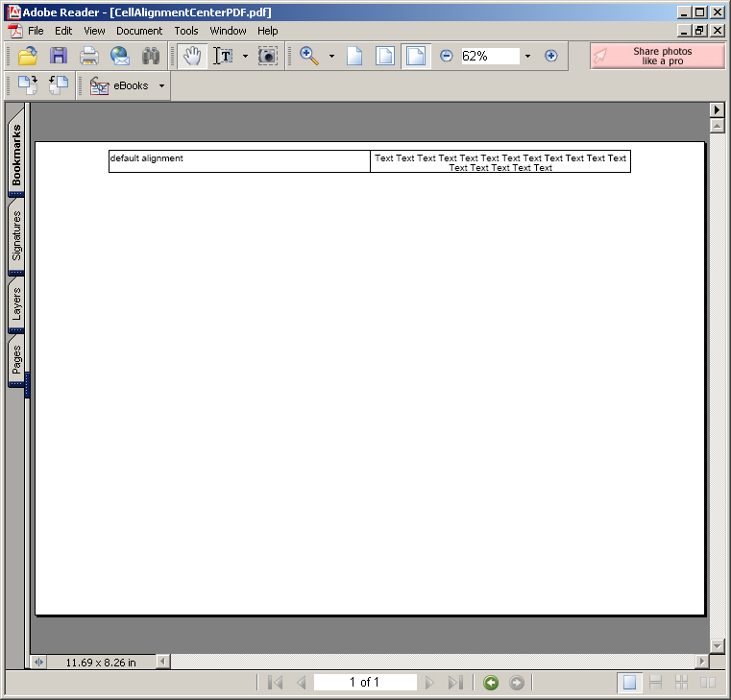
Task: Open the Document menu
Action: click(x=139, y=31)
